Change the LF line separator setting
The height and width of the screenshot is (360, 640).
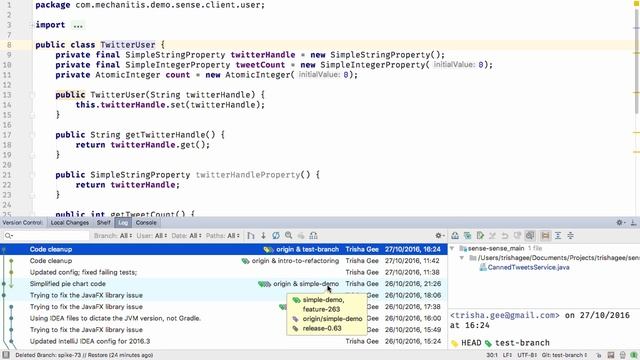coord(507,355)
